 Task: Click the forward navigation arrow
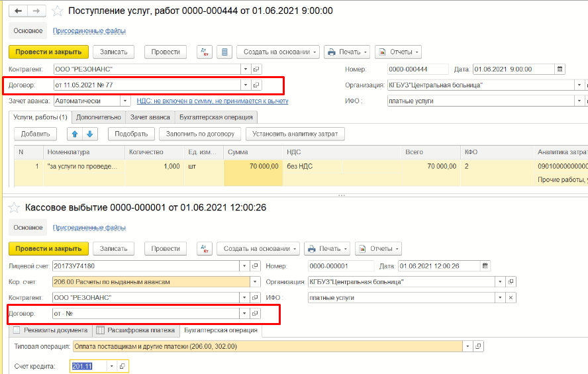37,11
